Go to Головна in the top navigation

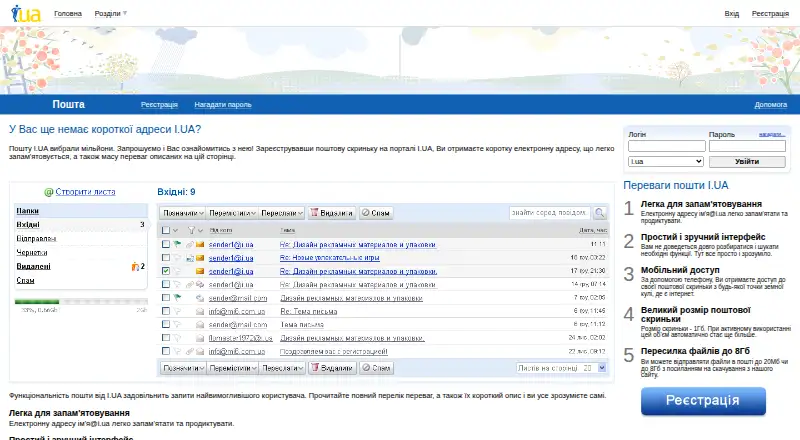(68, 14)
